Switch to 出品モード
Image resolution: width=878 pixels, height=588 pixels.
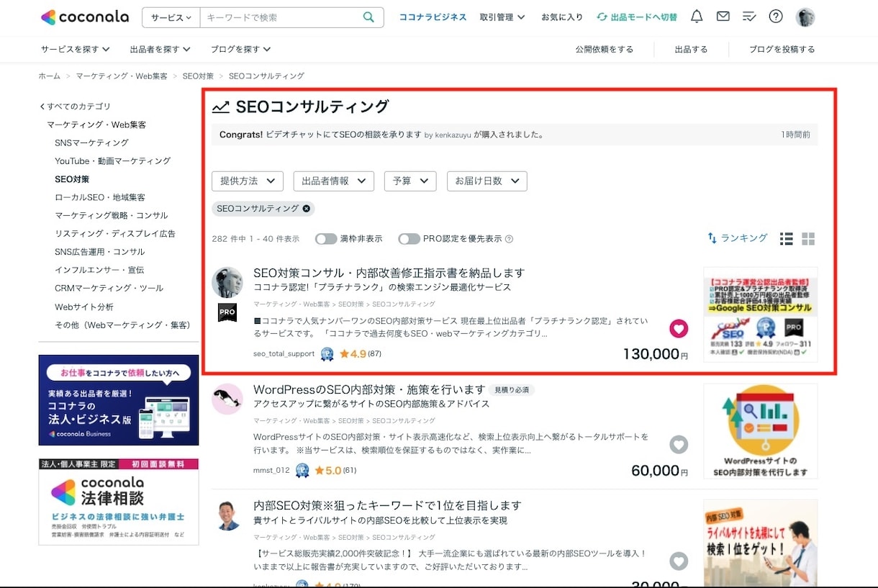(x=637, y=17)
